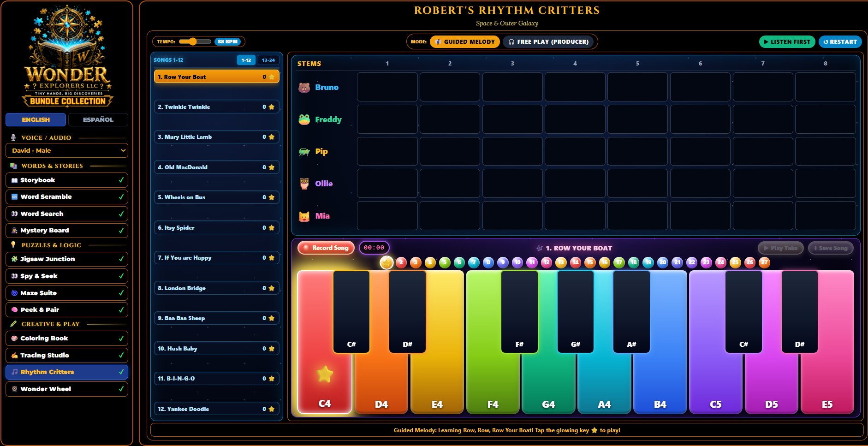The height and width of the screenshot is (446, 868).
Task: Click the Play Take button
Action: pos(780,248)
